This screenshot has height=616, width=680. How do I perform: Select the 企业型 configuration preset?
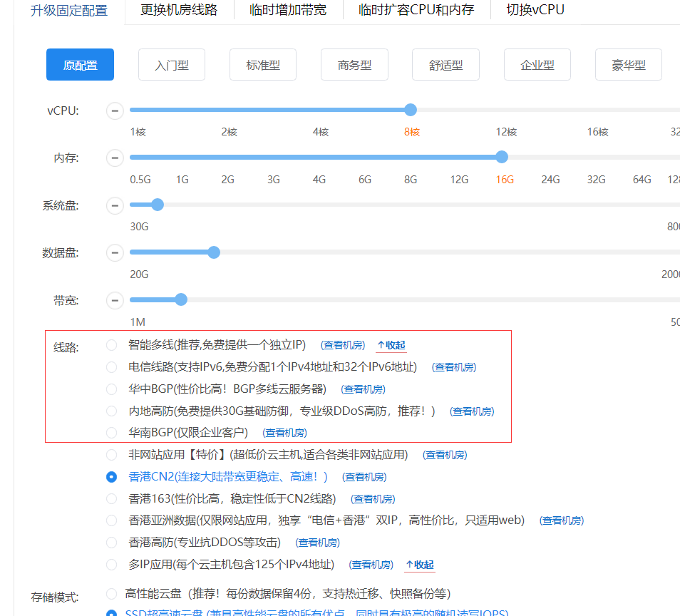[x=537, y=65]
